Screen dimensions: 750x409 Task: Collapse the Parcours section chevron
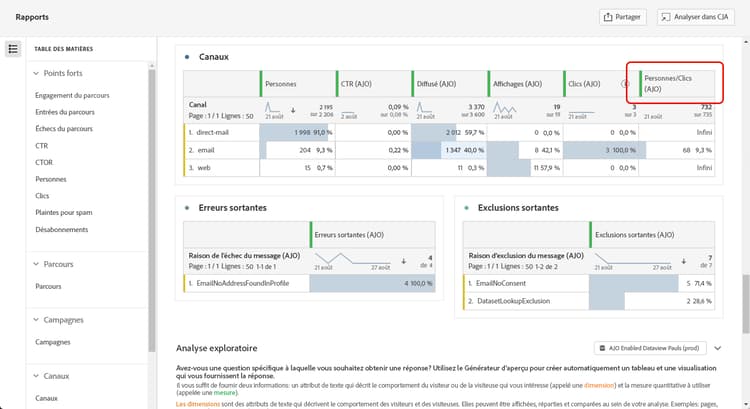click(36, 264)
